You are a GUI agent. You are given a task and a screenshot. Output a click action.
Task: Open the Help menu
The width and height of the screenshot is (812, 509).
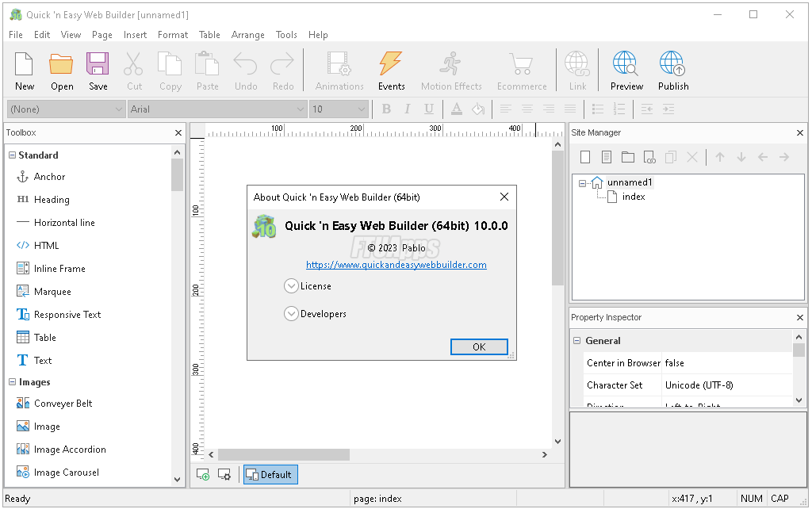click(318, 35)
